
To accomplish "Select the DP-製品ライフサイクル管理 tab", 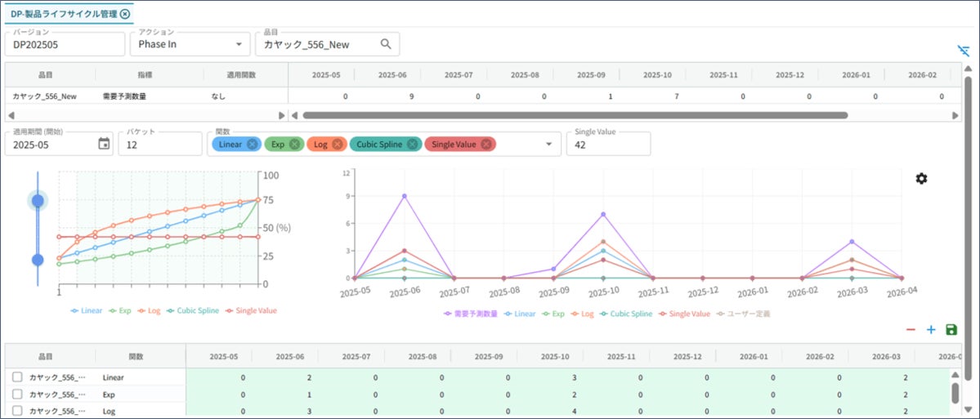I will (64, 14).
